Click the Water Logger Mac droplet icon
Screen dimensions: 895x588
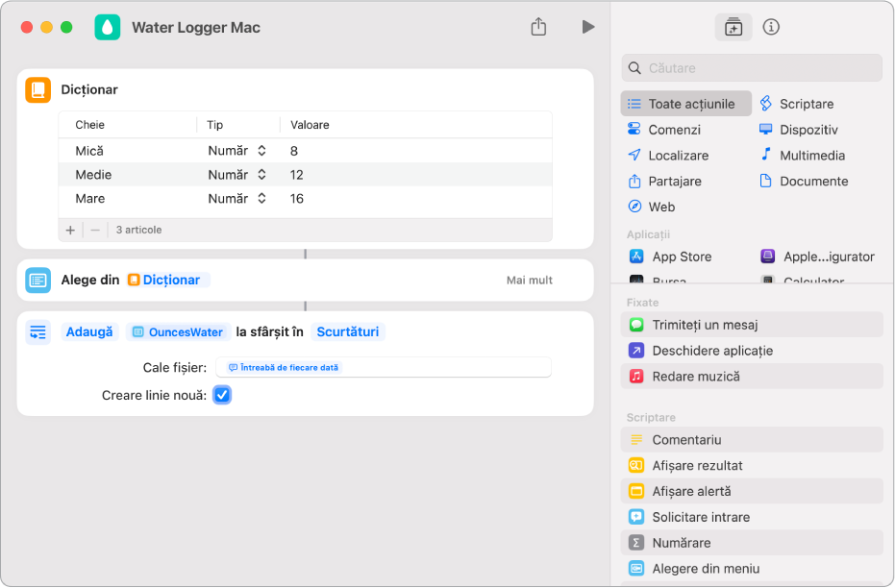click(x=108, y=27)
